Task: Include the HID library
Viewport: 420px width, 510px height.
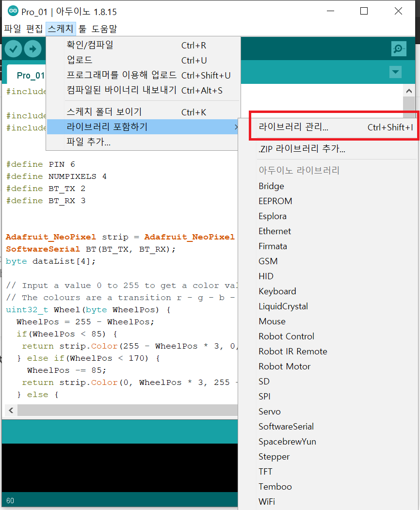Action: (x=329, y=276)
